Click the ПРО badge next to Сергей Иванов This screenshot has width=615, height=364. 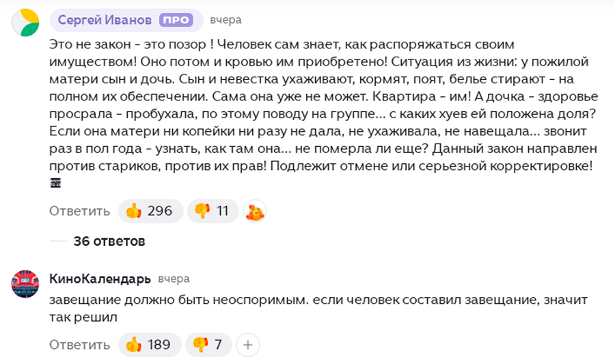pyautogui.click(x=176, y=20)
